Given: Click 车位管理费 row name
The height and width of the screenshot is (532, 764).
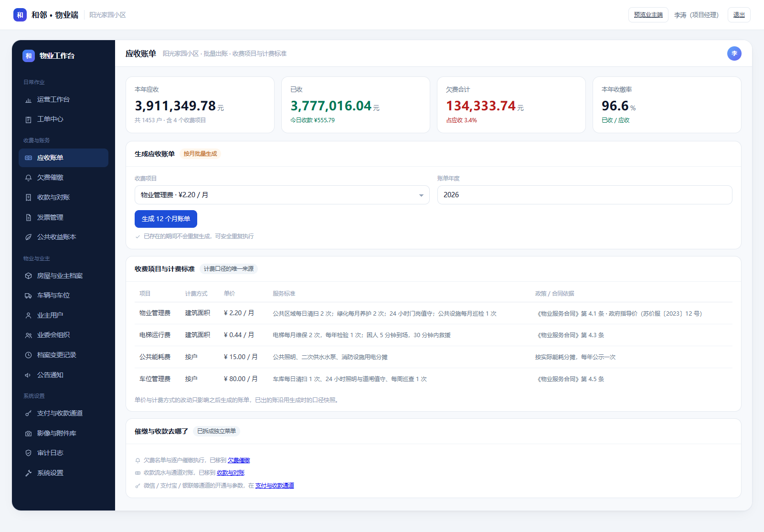Looking at the screenshot, I should coord(155,379).
